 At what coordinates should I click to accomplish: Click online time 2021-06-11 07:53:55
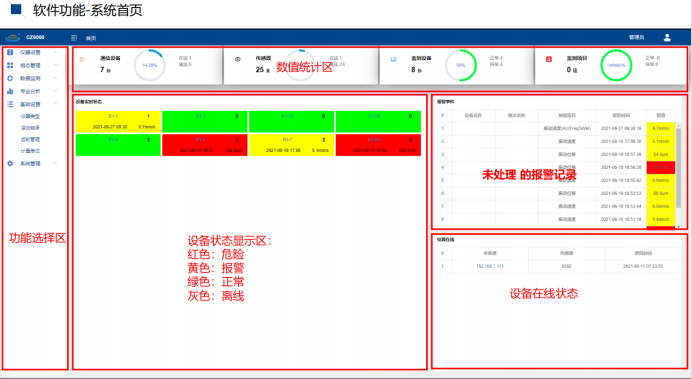(643, 266)
